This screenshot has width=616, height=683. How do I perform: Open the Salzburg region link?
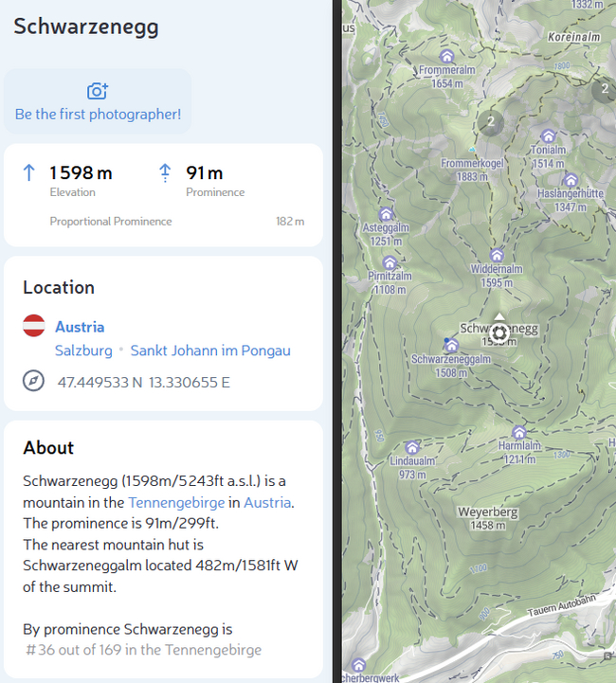tap(83, 350)
